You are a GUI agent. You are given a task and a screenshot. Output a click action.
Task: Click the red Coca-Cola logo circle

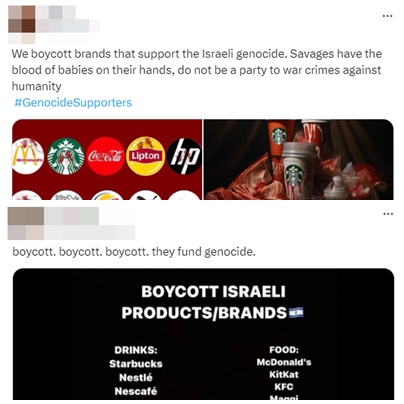click(x=105, y=156)
